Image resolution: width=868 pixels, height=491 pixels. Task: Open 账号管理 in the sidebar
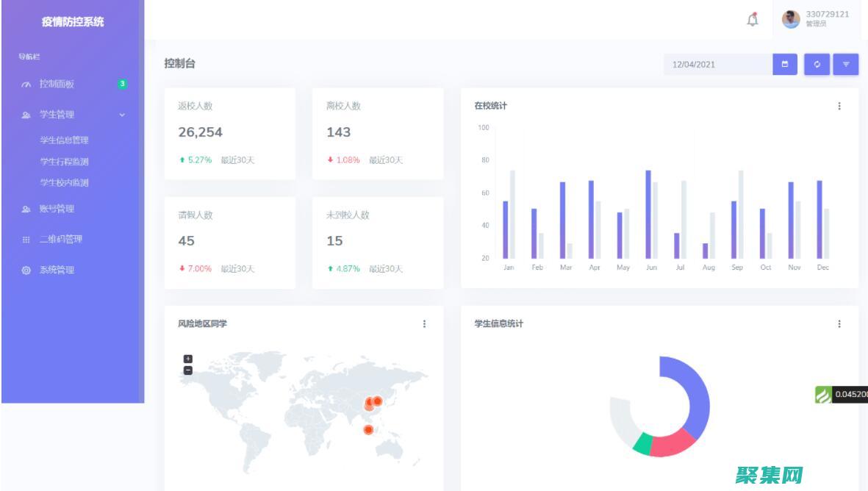(x=57, y=209)
